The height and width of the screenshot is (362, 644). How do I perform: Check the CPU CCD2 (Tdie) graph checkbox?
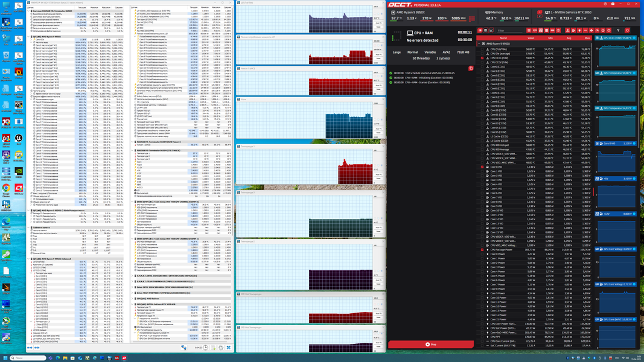pyautogui.click(x=482, y=62)
